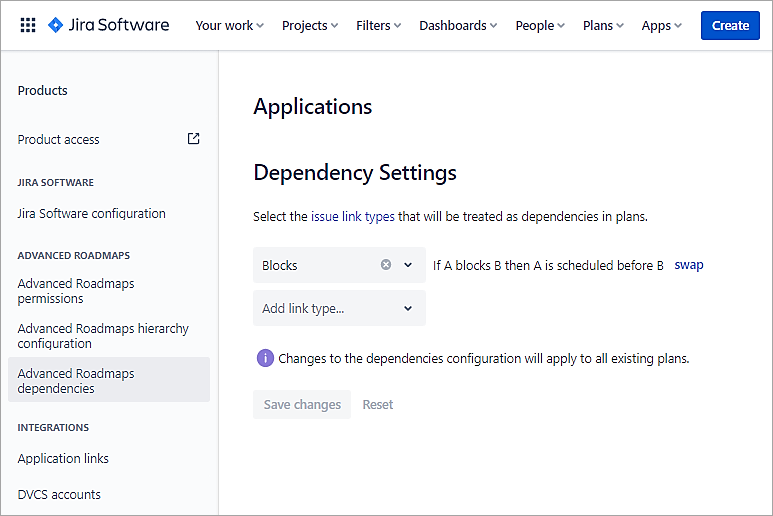Open the Add link type dropdown

tap(339, 308)
